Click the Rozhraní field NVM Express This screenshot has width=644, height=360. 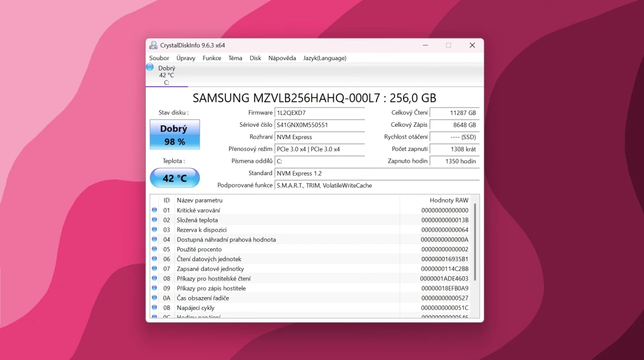pyautogui.click(x=320, y=137)
